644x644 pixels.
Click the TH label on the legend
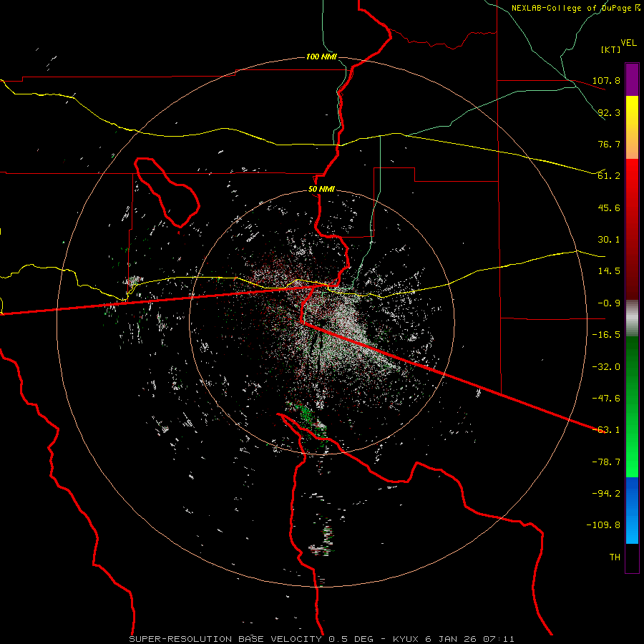click(x=615, y=557)
